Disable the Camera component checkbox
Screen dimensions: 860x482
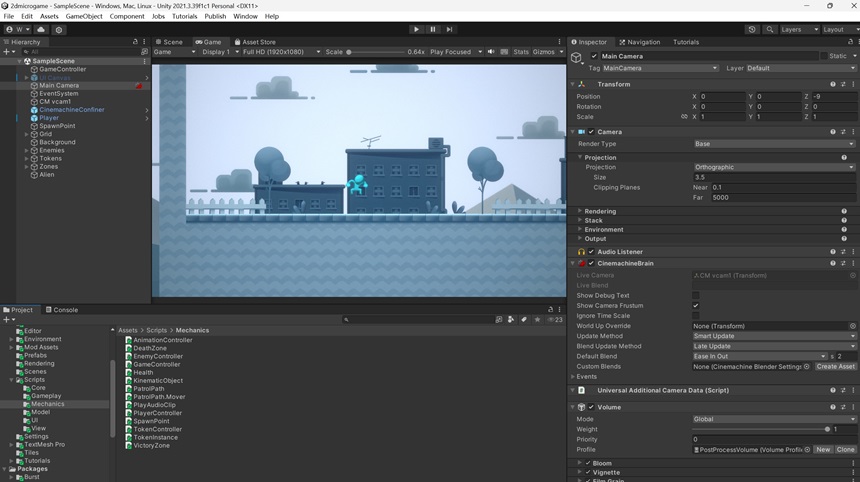pos(591,132)
